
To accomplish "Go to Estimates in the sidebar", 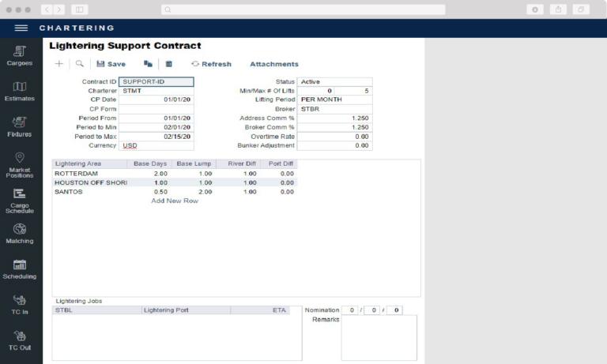I will coord(20,92).
